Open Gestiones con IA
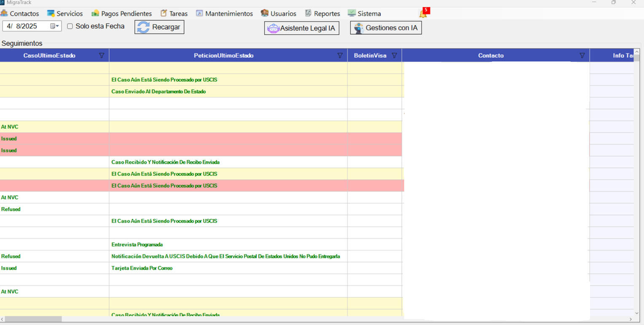This screenshot has width=644, height=325. point(386,28)
